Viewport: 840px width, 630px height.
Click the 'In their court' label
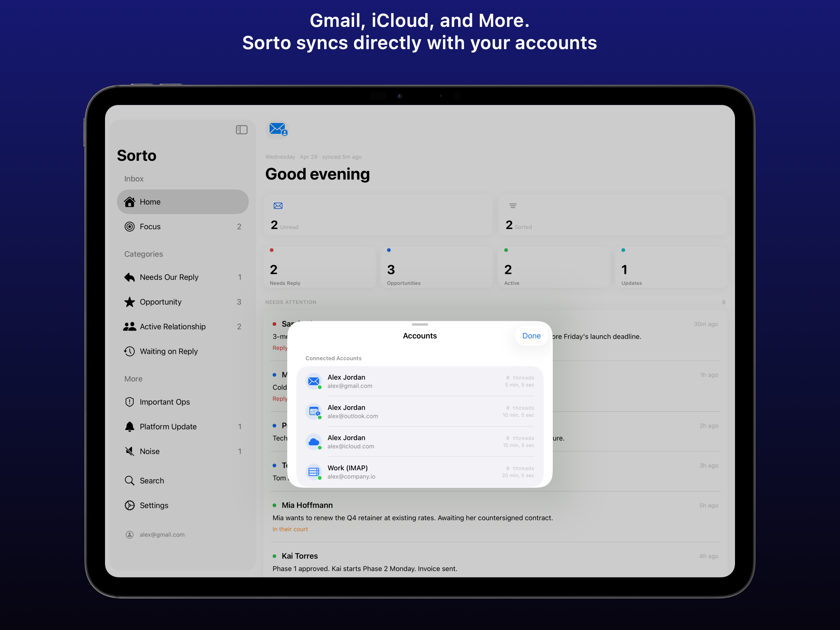coord(290,529)
